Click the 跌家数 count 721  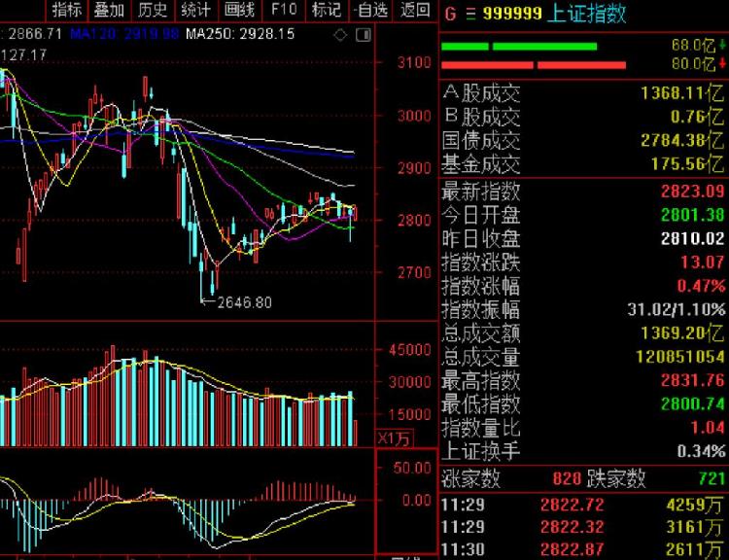tap(712, 478)
